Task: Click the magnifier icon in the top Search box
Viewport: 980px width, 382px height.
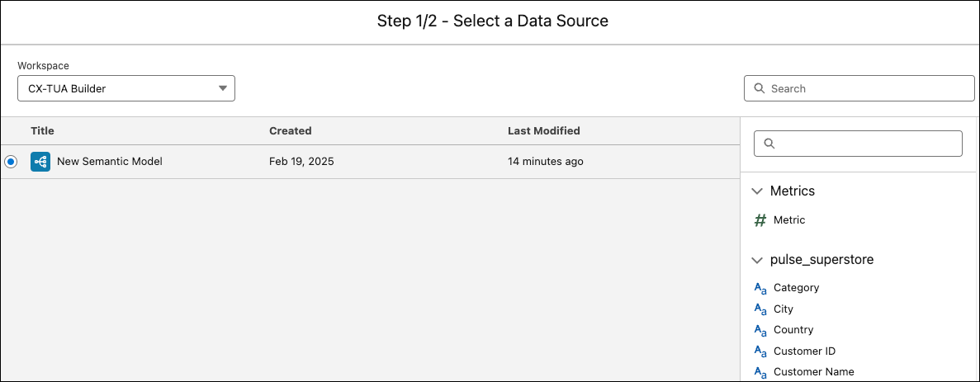Action: 760,88
